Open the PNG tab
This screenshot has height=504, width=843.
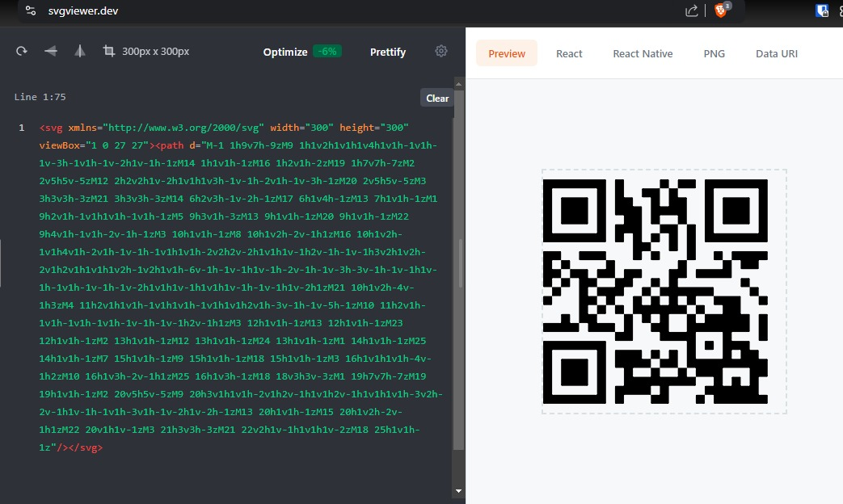point(714,53)
